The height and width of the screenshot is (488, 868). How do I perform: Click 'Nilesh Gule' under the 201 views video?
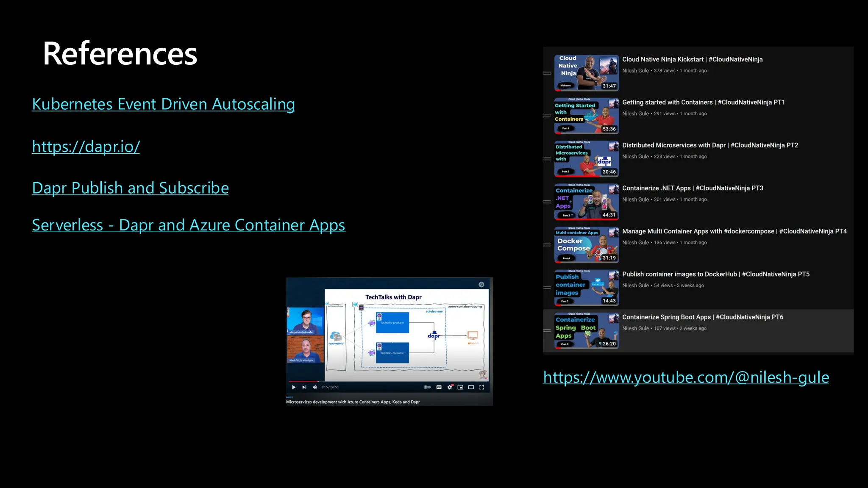[x=635, y=200]
